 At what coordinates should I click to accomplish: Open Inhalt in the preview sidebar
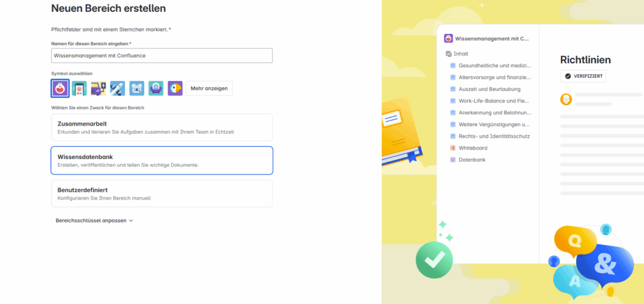pyautogui.click(x=457, y=54)
